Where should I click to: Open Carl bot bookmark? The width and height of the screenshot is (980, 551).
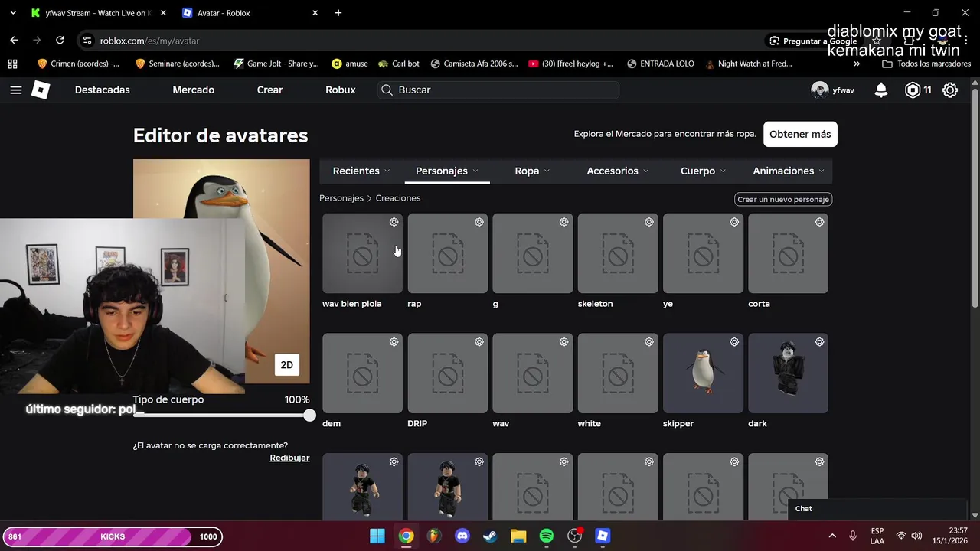click(399, 64)
